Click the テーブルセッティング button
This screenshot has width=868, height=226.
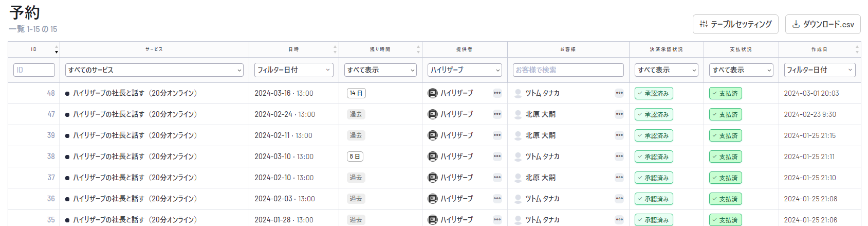click(x=735, y=24)
